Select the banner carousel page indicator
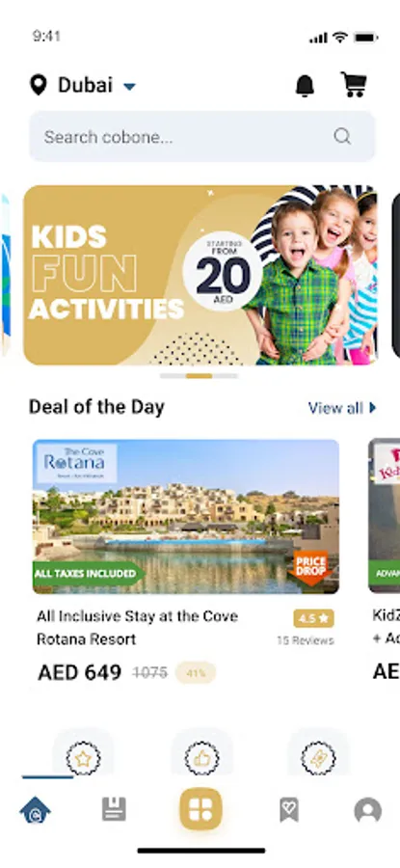The width and height of the screenshot is (400, 868). [x=200, y=376]
